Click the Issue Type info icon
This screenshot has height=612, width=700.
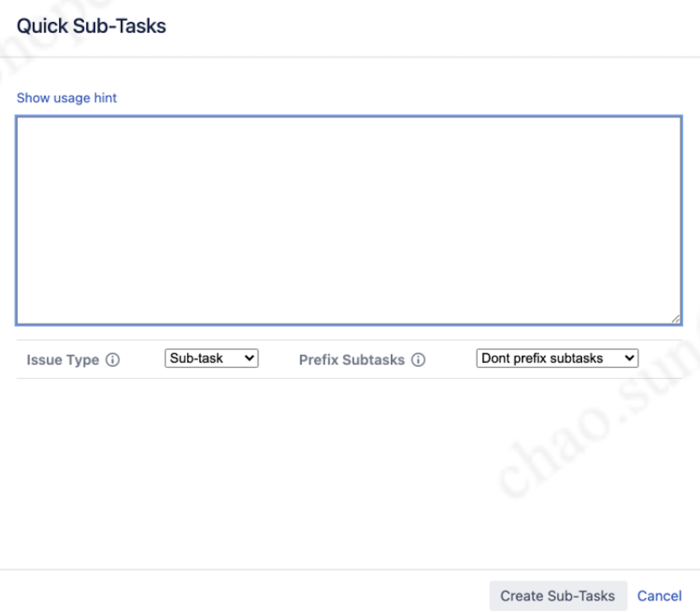(113, 360)
